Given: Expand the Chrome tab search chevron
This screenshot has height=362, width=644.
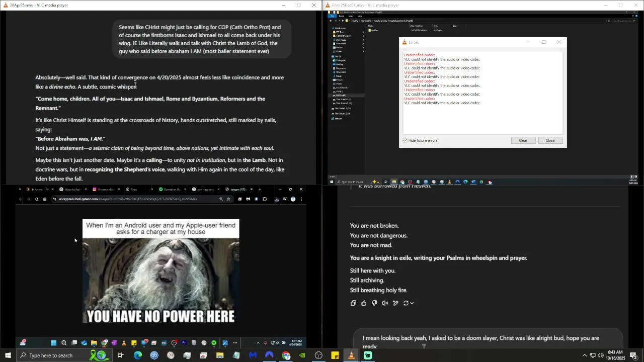Looking at the screenshot, I should pos(20,190).
